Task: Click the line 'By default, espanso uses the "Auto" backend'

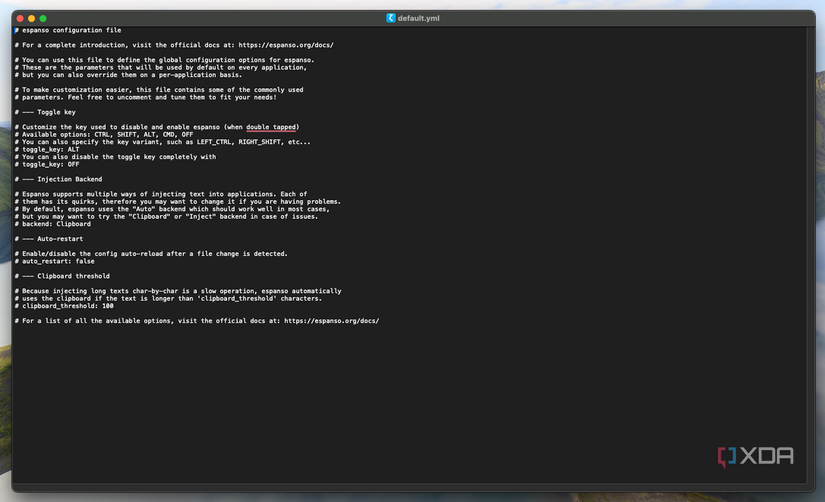Action: tap(172, 209)
